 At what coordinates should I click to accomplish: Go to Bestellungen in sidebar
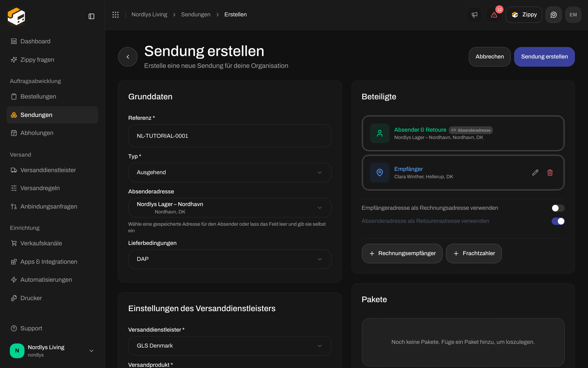click(x=52, y=97)
